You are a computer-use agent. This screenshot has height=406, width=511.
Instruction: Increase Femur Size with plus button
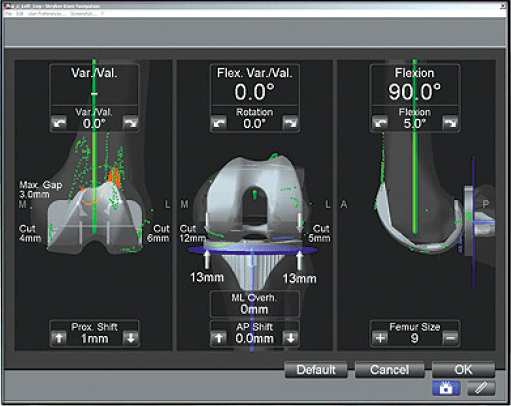tap(380, 338)
